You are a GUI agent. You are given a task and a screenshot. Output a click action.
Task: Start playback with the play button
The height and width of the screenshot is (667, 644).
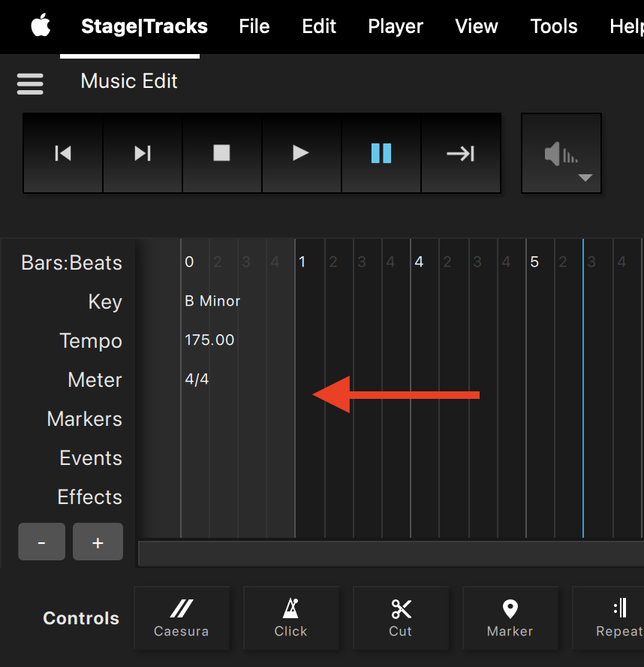[x=302, y=153]
